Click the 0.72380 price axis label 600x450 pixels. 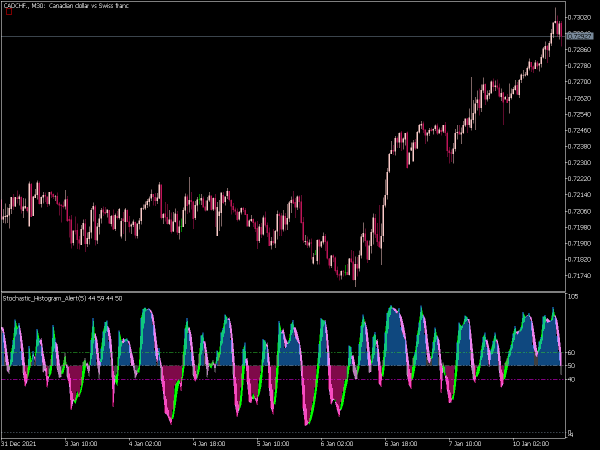580,147
